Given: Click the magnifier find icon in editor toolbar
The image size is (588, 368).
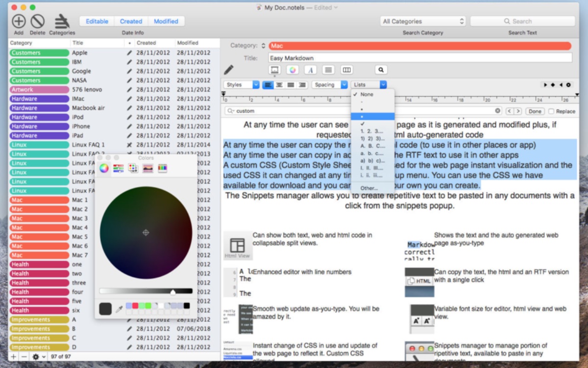Looking at the screenshot, I should point(381,70).
